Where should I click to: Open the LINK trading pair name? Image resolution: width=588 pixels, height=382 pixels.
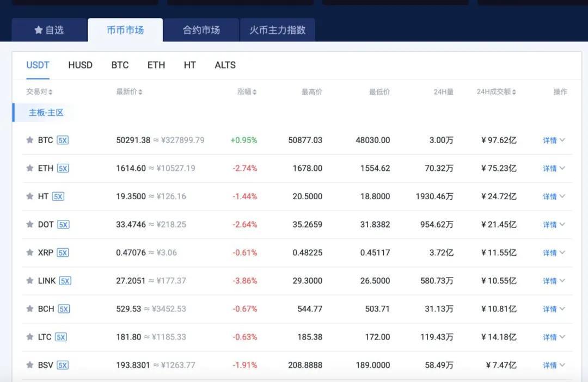tap(47, 281)
